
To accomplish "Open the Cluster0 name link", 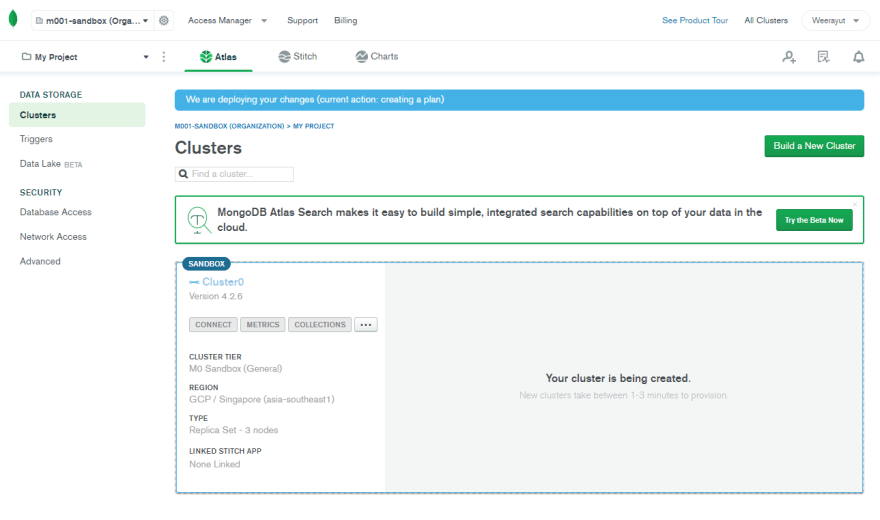I will (x=223, y=282).
